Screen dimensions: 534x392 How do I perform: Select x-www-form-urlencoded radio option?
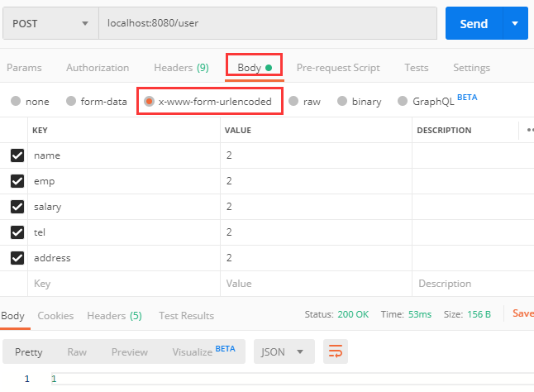(149, 101)
